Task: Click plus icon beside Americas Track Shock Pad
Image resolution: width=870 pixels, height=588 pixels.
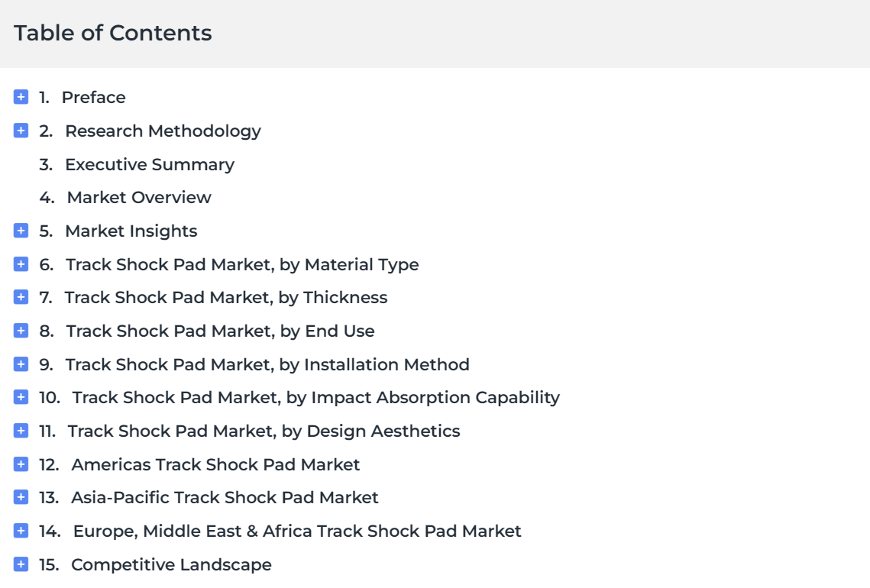Action: coord(21,464)
